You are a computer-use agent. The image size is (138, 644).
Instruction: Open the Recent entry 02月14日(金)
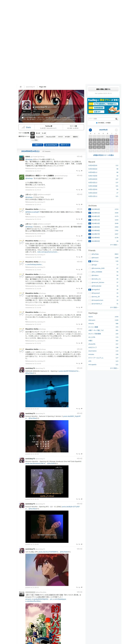coord(93,186)
